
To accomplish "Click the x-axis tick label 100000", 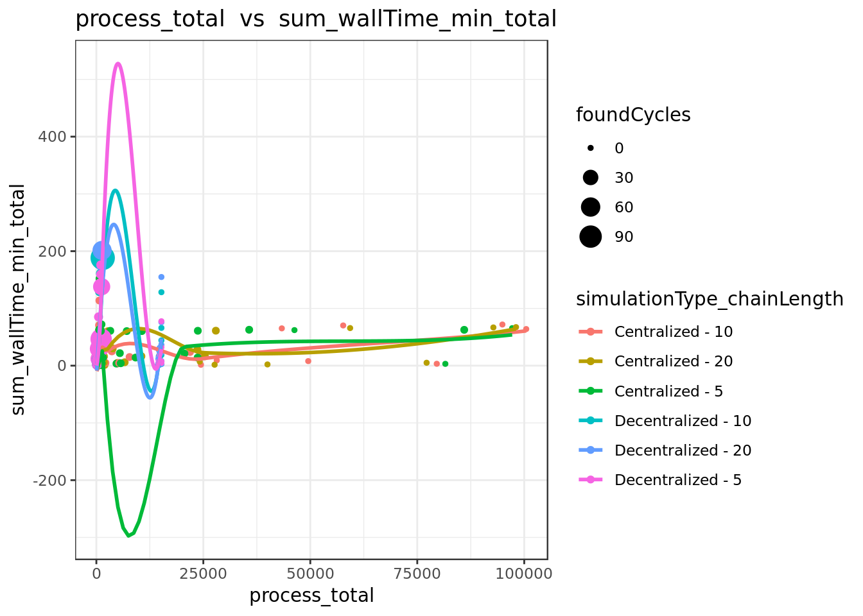I will (524, 573).
